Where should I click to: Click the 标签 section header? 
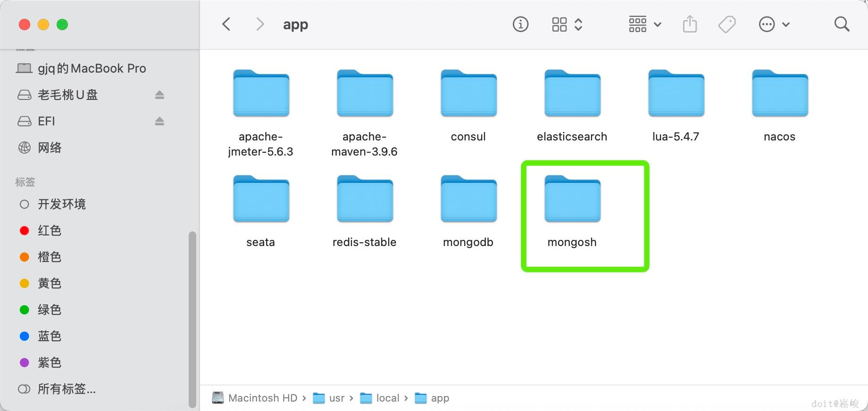pos(25,182)
